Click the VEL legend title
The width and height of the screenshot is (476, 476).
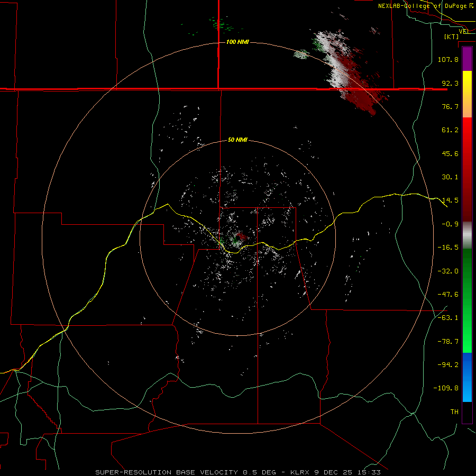click(464, 31)
